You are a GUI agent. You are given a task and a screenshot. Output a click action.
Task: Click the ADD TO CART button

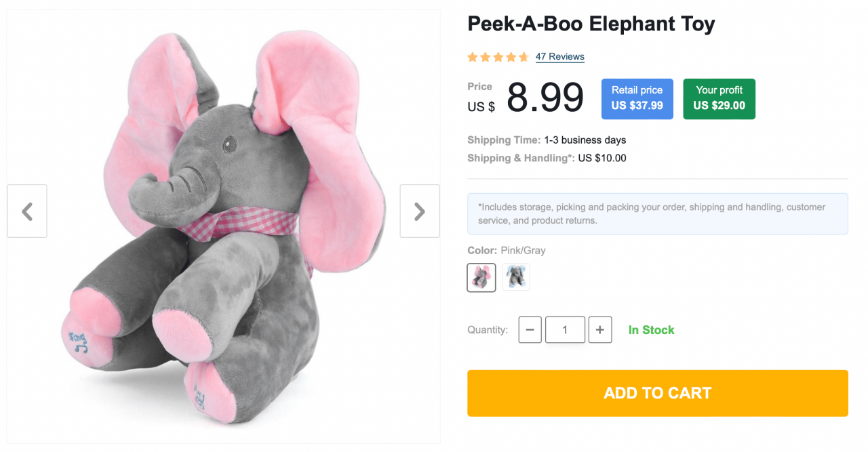coord(657,393)
